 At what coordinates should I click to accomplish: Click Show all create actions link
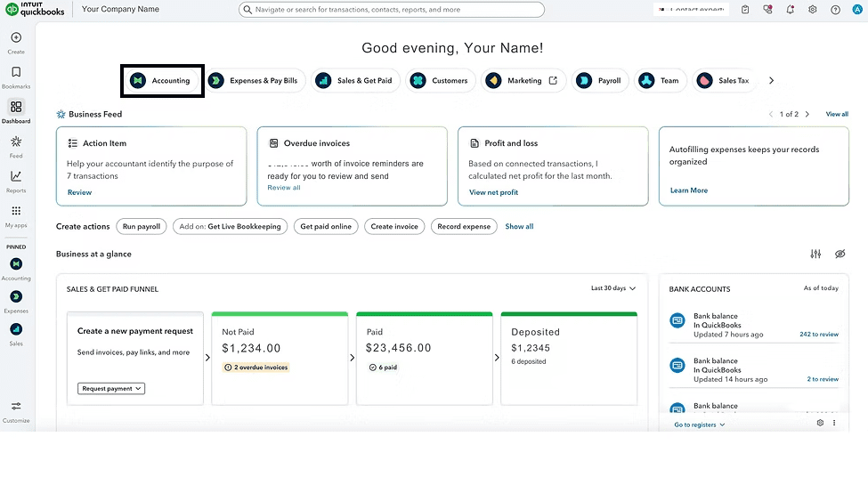(x=519, y=226)
